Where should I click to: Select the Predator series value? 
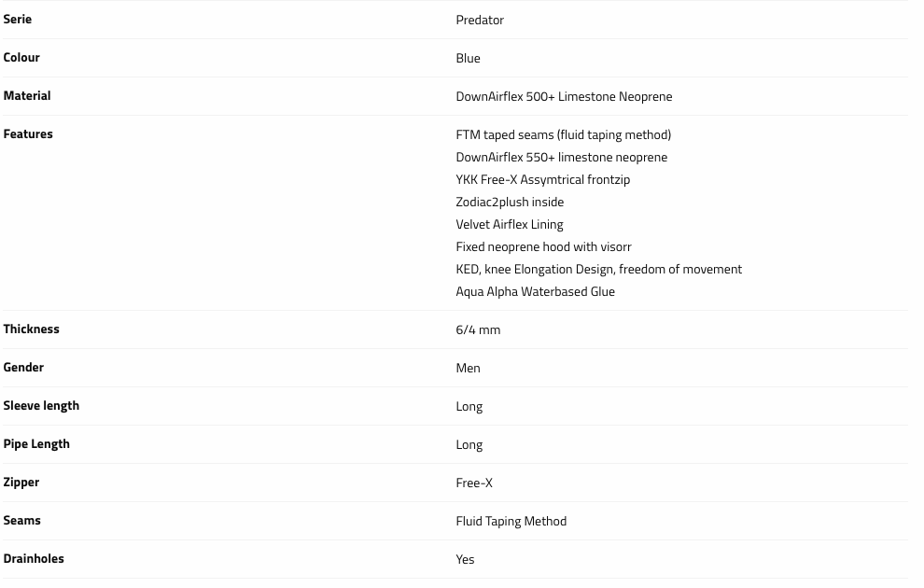pyautogui.click(x=480, y=20)
